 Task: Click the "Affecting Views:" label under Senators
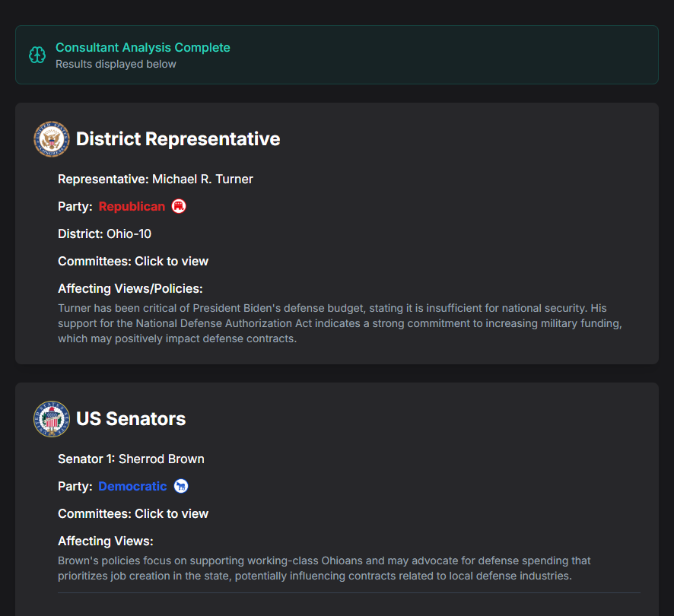tap(106, 541)
